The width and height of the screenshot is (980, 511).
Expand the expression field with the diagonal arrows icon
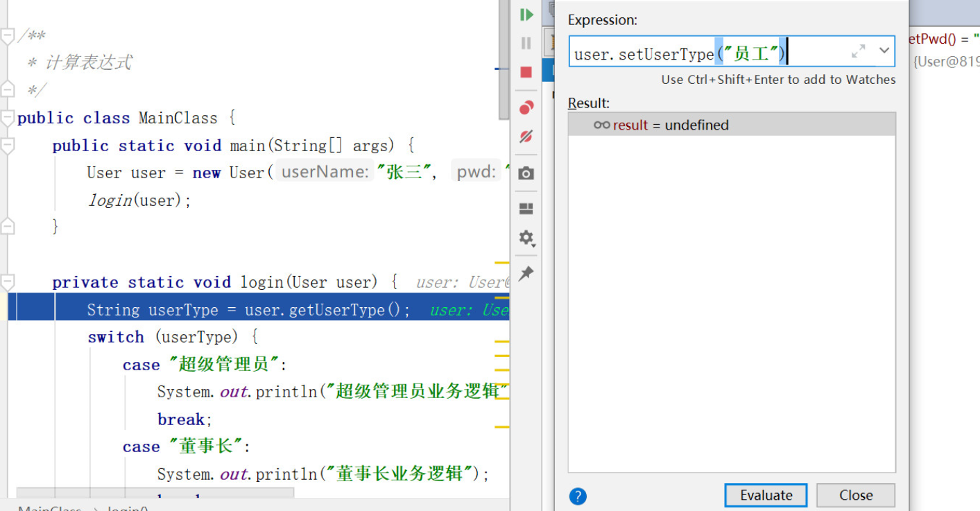(x=859, y=51)
